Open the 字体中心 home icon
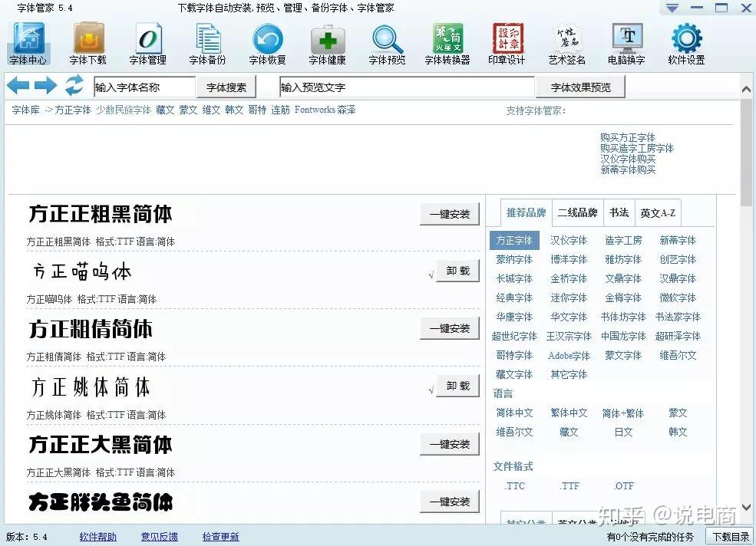Image resolution: width=756 pixels, height=546 pixels. click(x=28, y=44)
